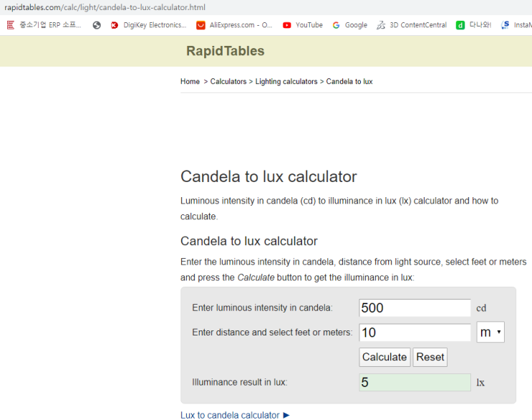
Task: Click the RapidTables site logo
Action: (x=225, y=51)
